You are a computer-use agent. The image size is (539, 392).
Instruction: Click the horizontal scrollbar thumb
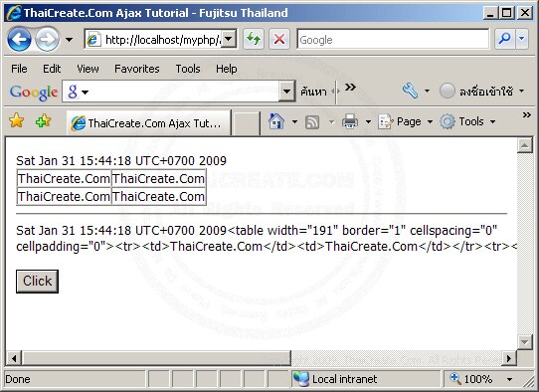156,358
